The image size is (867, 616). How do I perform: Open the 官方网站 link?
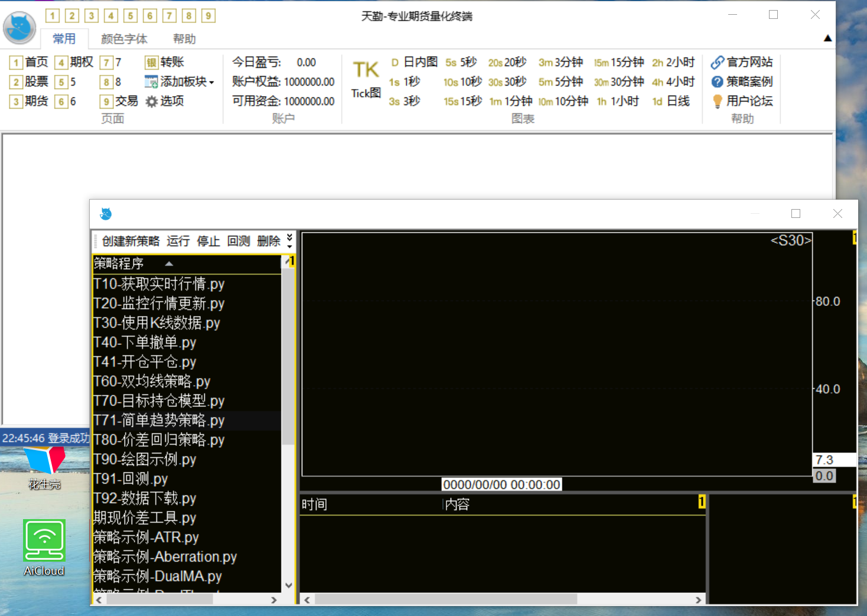tap(742, 62)
